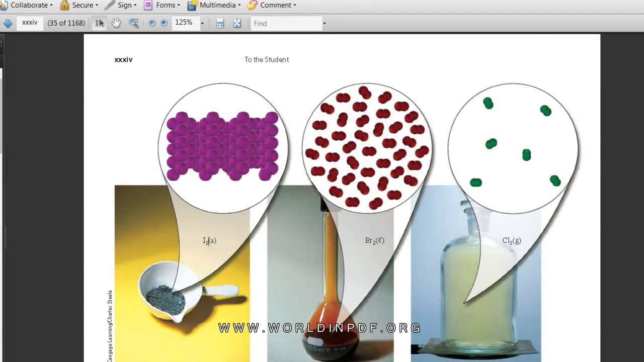Click the 125% zoom value field

point(185,23)
